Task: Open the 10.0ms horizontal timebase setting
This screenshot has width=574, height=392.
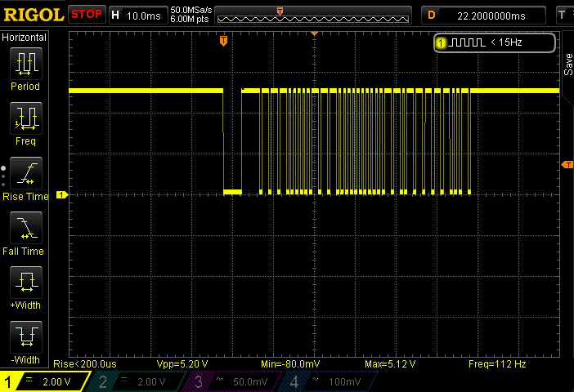Action: pos(144,15)
